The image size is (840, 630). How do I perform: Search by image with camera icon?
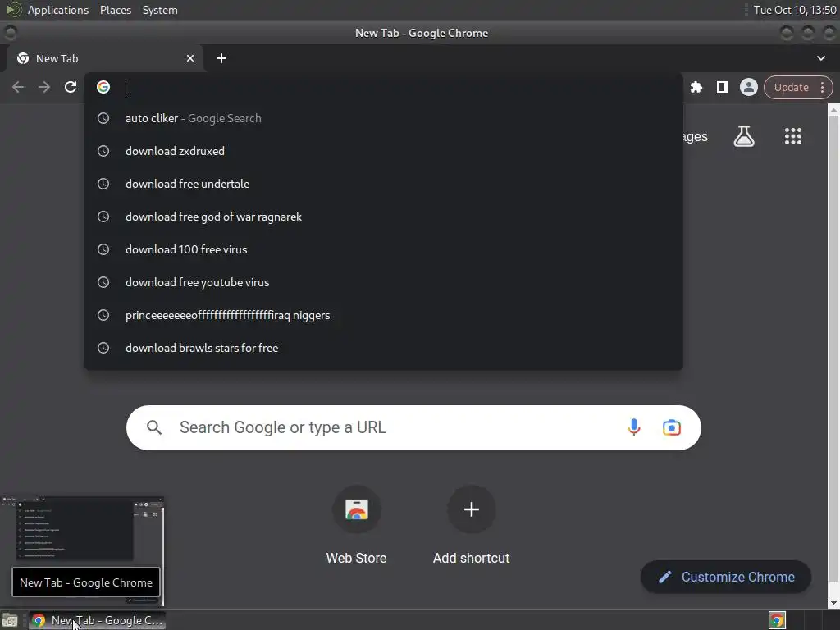[671, 427]
